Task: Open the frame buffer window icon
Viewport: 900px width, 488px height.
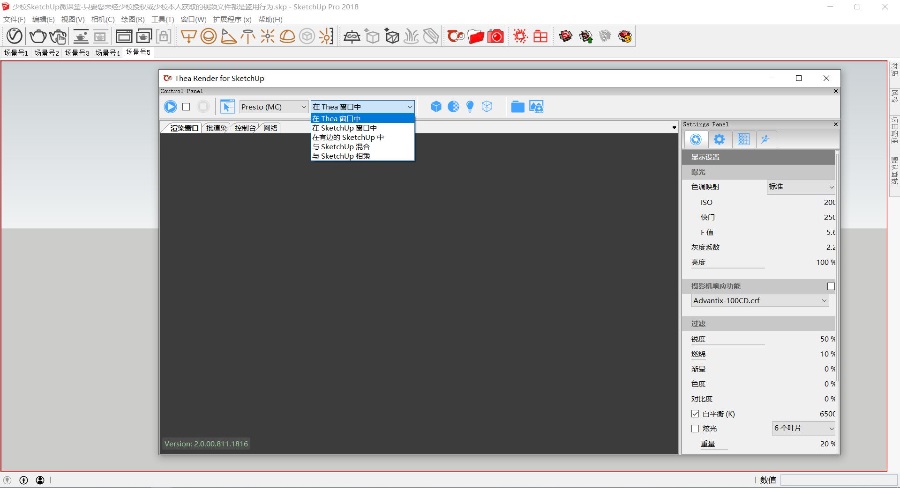Action: click(123, 36)
